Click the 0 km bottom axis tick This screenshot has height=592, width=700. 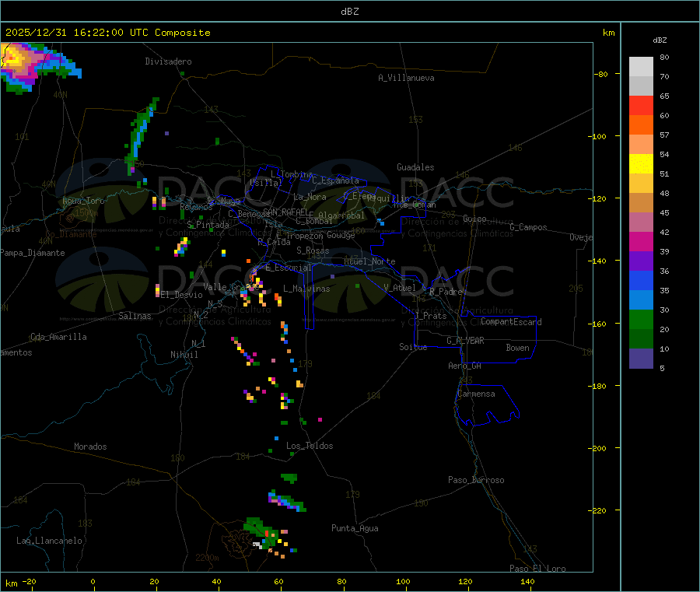(93, 582)
